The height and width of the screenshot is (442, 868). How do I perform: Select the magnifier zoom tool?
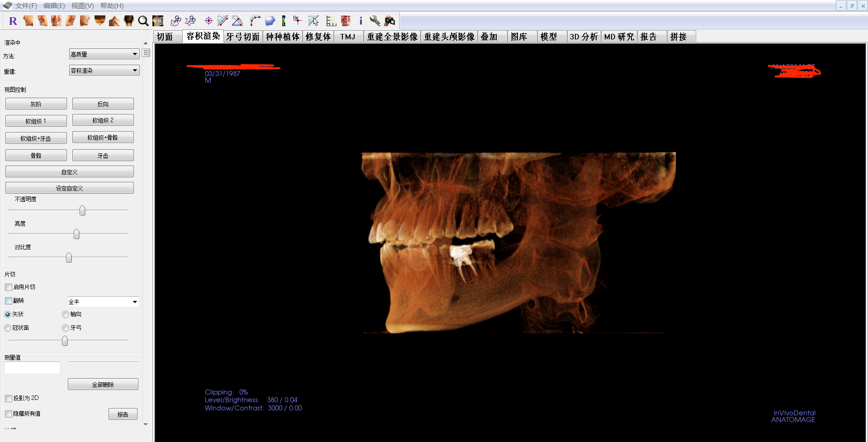[143, 21]
